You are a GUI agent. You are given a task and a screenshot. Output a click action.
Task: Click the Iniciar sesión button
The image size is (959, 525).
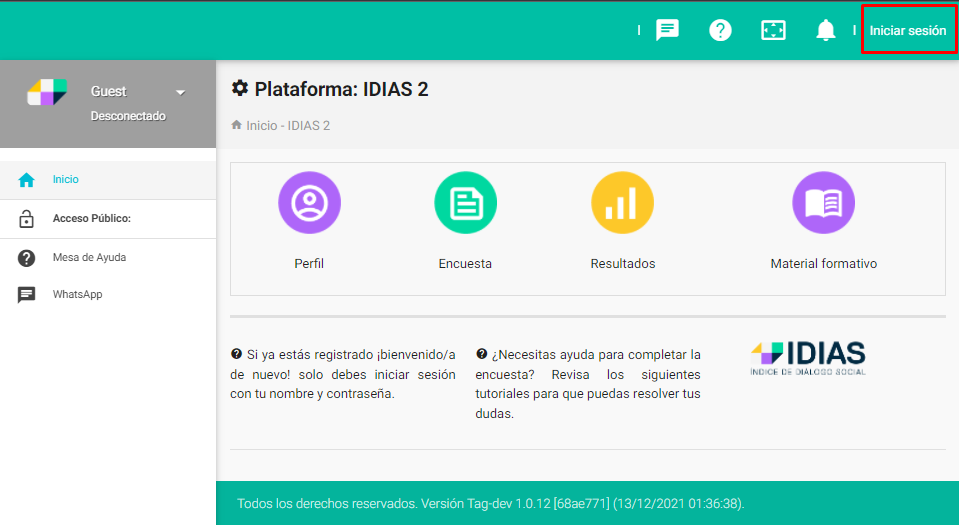click(x=908, y=31)
